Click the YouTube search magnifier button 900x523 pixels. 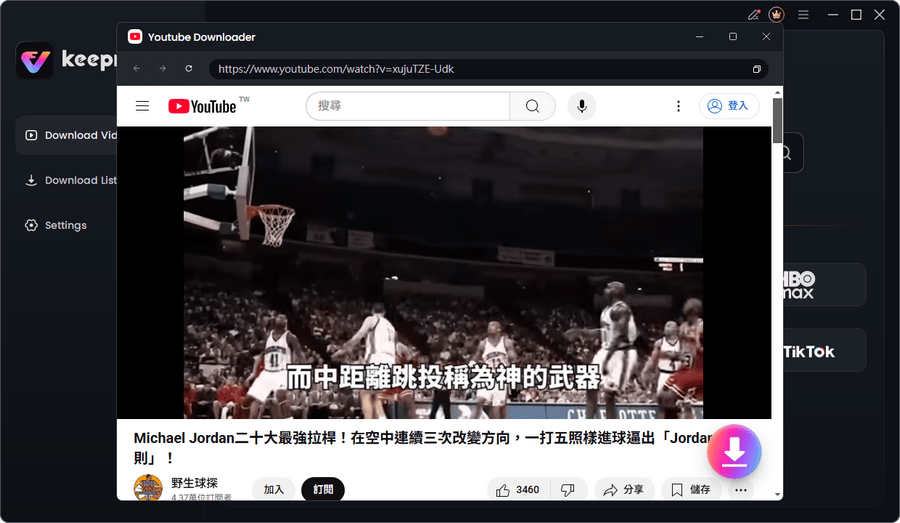pos(532,106)
